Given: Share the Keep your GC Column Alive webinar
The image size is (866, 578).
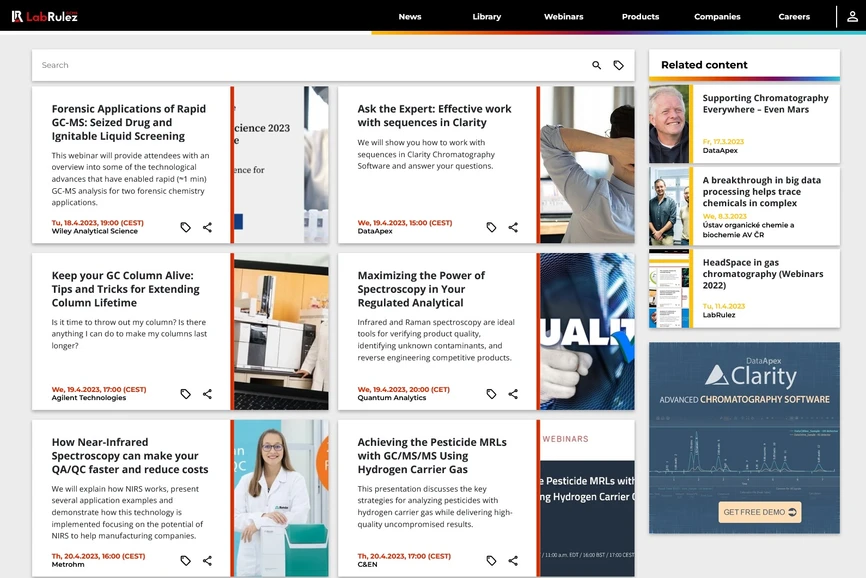Looking at the screenshot, I should [x=207, y=394].
